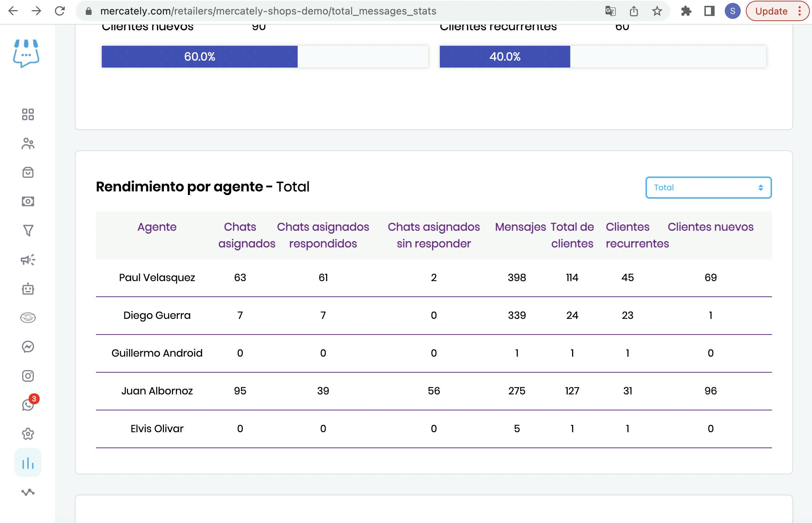Open the Instagram sidebar icon
Image resolution: width=812 pixels, height=523 pixels.
[x=28, y=376]
